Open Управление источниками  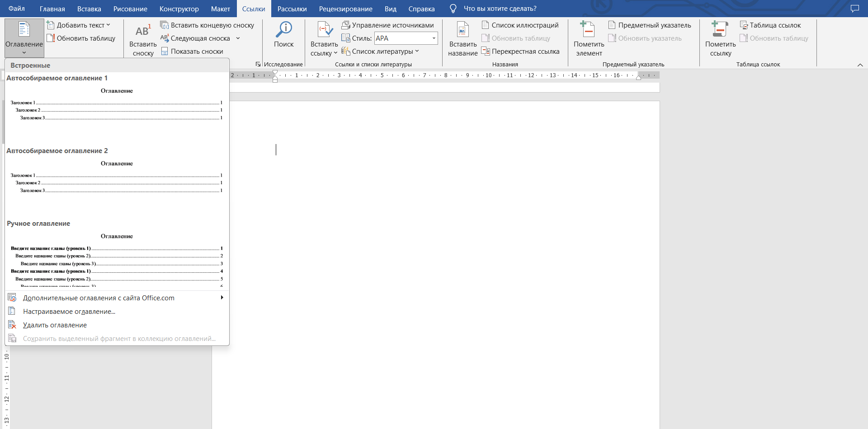pos(388,25)
